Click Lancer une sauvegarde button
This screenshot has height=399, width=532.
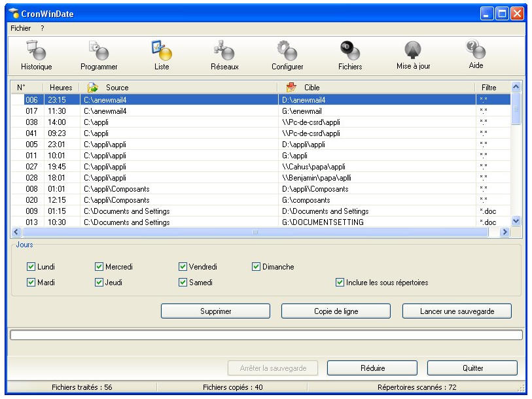tap(456, 311)
